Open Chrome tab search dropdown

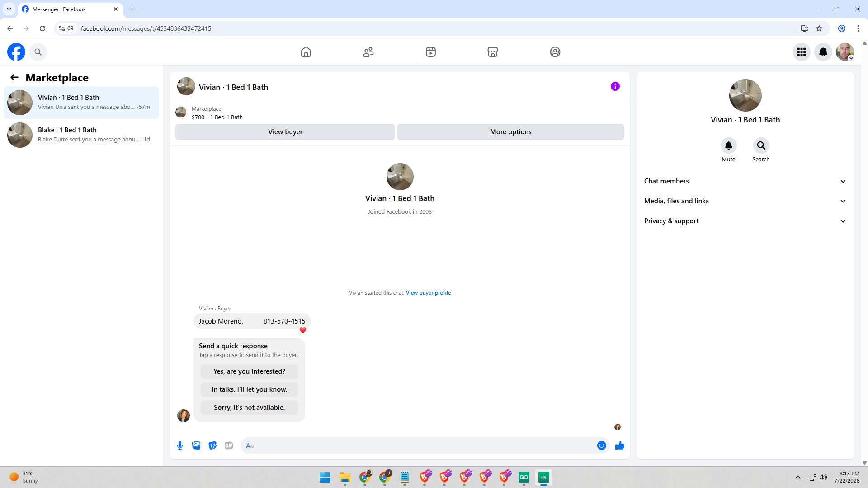tap(9, 9)
